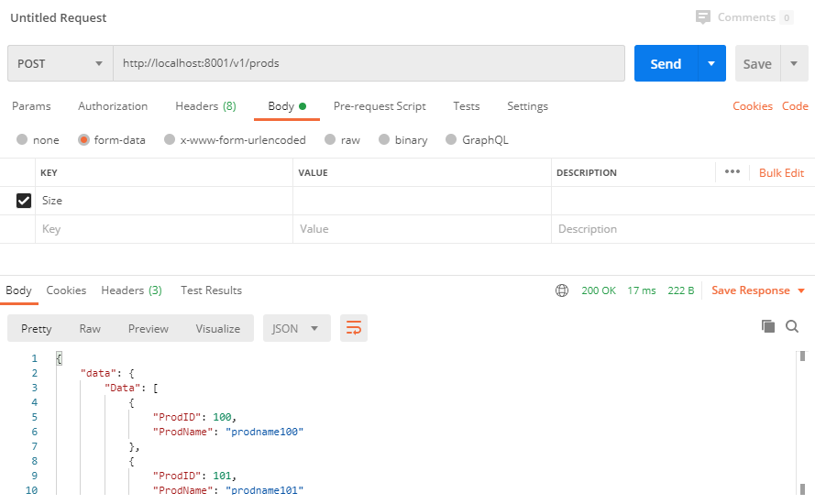Click the Save button
Image resolution: width=815 pixels, height=504 pixels.
[757, 63]
